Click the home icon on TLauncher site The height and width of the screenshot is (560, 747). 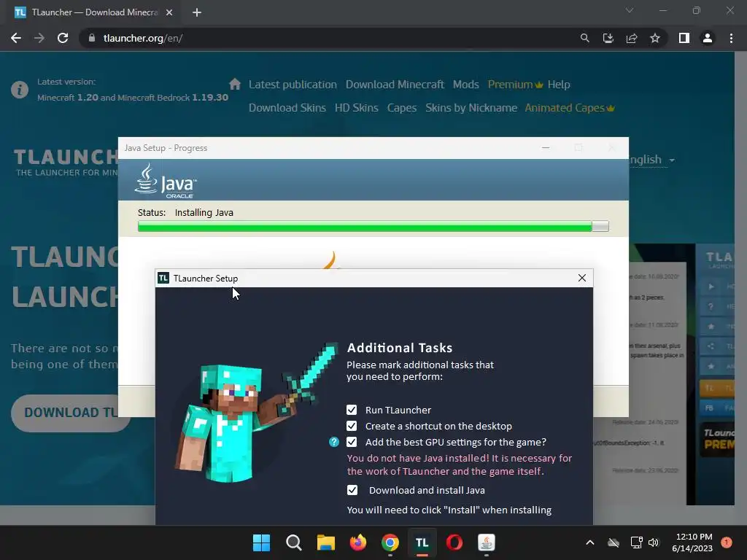tap(234, 85)
